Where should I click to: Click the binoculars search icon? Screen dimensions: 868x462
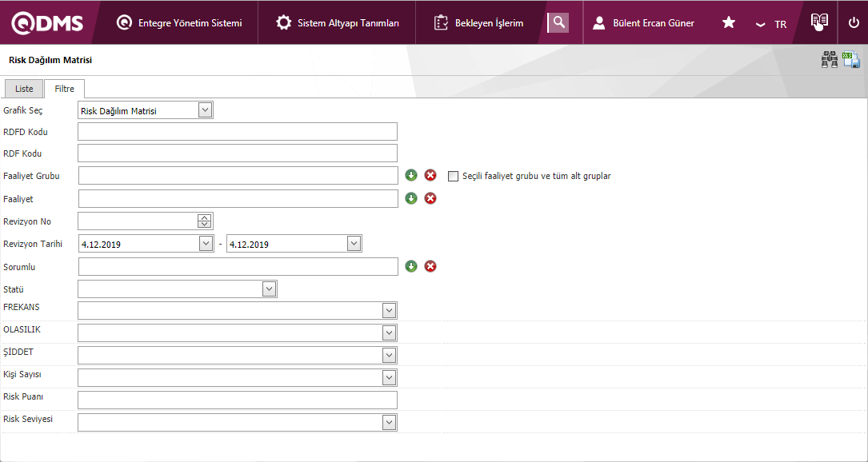coord(830,60)
